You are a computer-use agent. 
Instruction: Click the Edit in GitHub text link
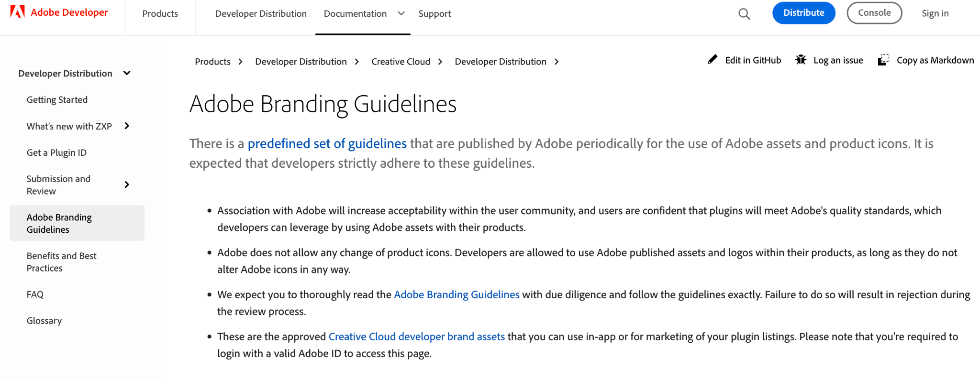point(753,60)
